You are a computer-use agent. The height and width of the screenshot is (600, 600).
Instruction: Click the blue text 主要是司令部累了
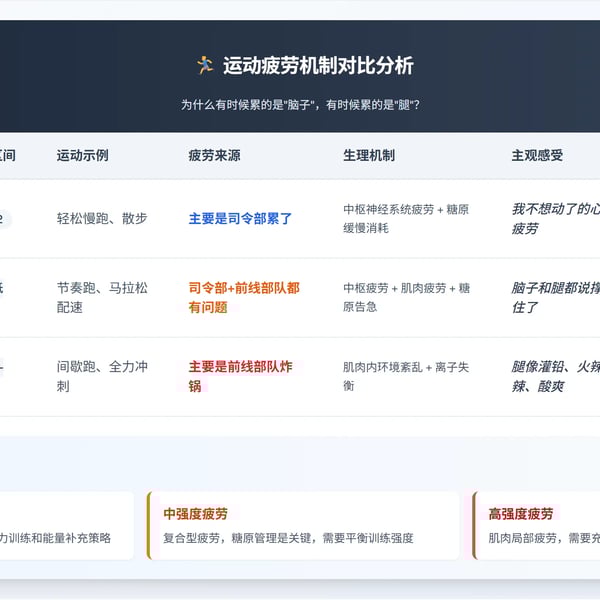pos(240,218)
